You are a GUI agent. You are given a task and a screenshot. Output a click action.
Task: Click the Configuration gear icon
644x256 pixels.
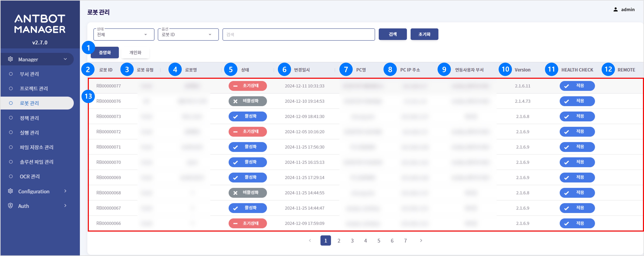(10, 191)
